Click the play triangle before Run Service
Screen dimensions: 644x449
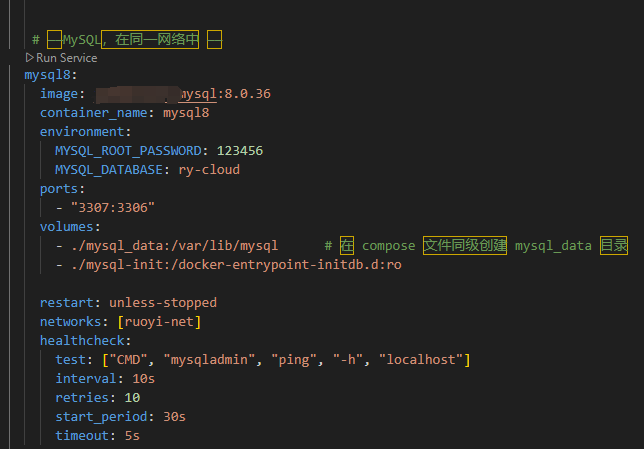click(29, 58)
